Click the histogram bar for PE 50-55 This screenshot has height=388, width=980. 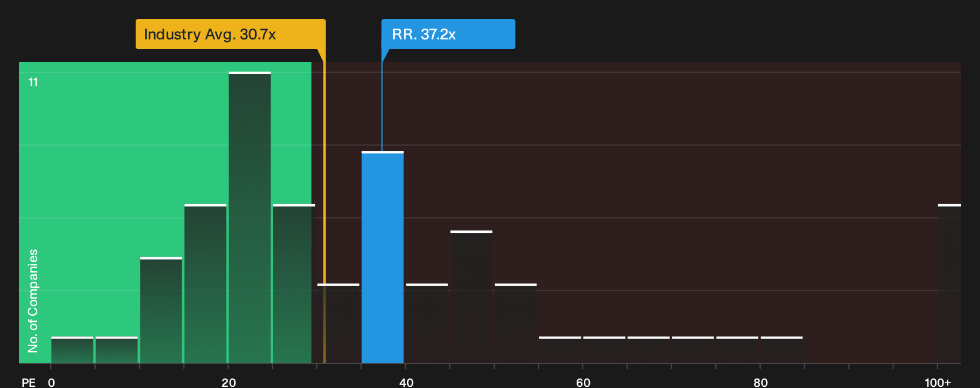pyautogui.click(x=516, y=323)
